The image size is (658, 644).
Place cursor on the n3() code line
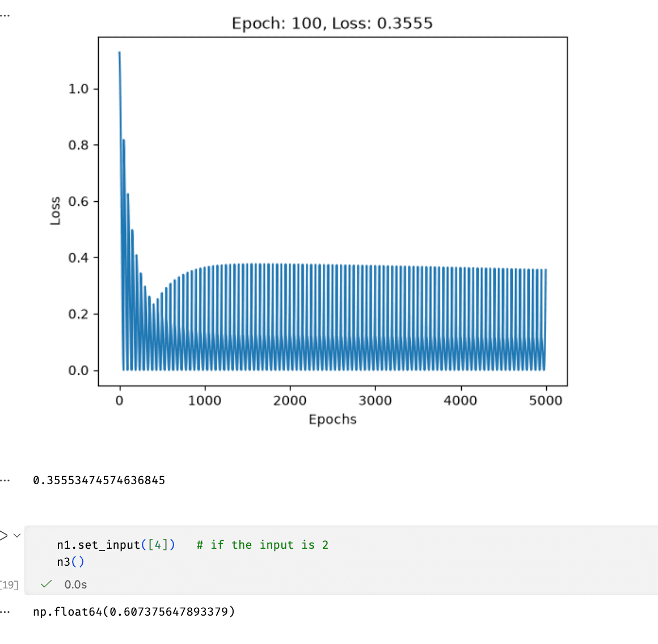(x=70, y=562)
